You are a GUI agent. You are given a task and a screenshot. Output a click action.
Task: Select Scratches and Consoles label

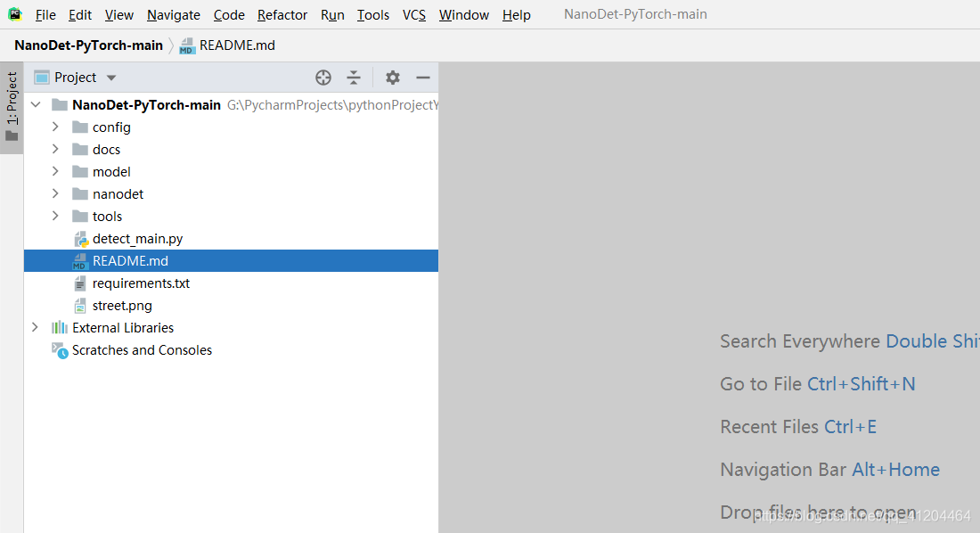[x=142, y=350]
